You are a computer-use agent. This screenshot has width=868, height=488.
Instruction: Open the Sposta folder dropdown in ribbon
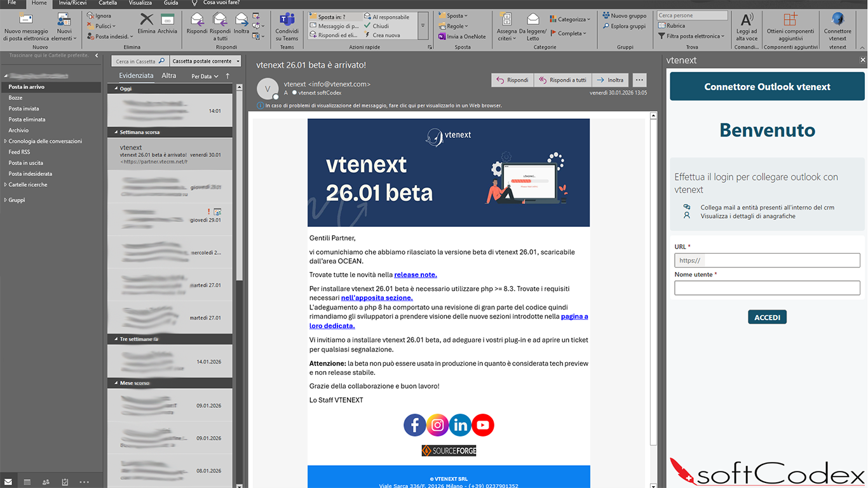[x=453, y=16]
